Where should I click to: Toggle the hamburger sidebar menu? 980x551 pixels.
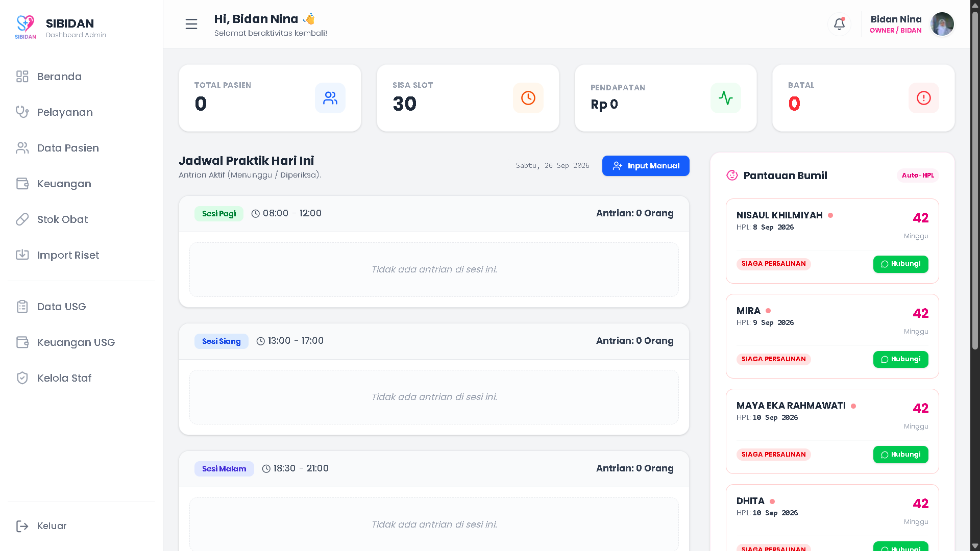(191, 24)
